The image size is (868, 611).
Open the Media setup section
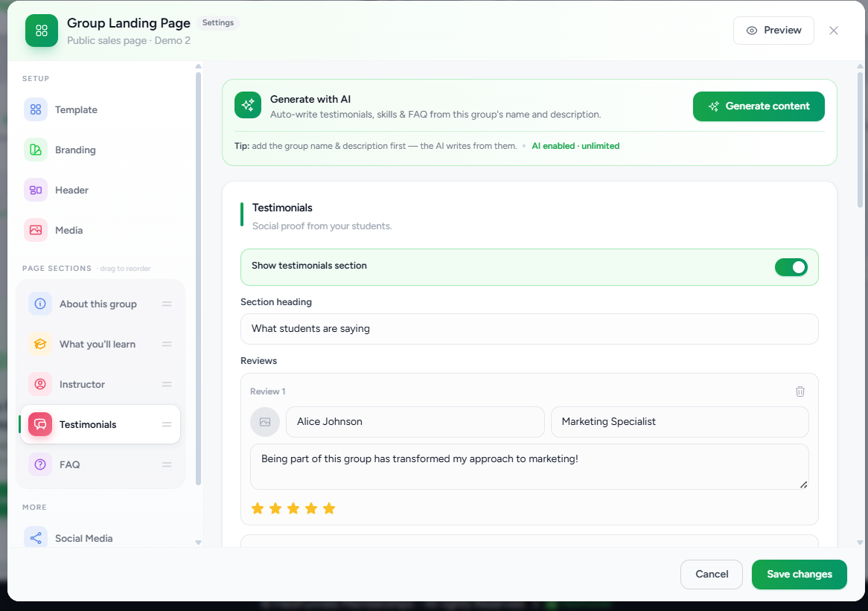pos(102,230)
